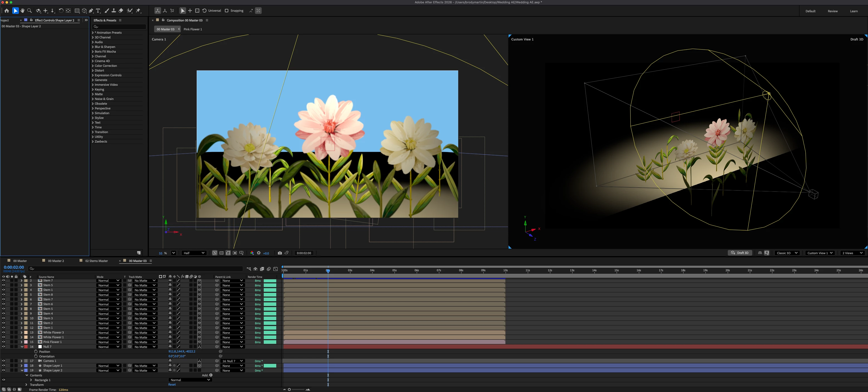The height and width of the screenshot is (392, 868).
Task: Select the Pen tool
Action: click(x=91, y=11)
